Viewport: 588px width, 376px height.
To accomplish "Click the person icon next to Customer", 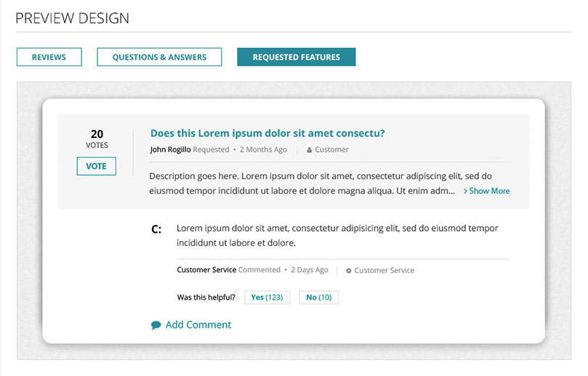I will coord(310,150).
